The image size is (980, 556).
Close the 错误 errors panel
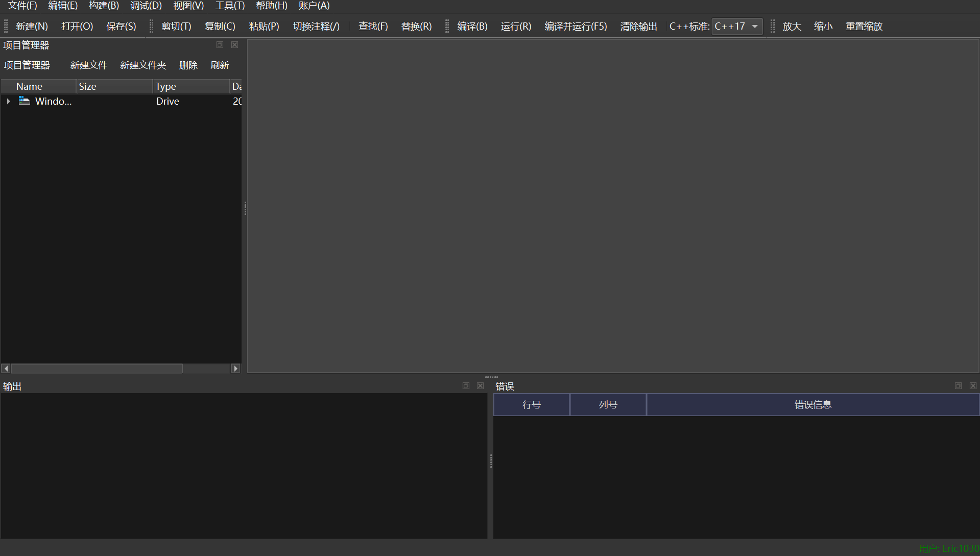click(973, 386)
